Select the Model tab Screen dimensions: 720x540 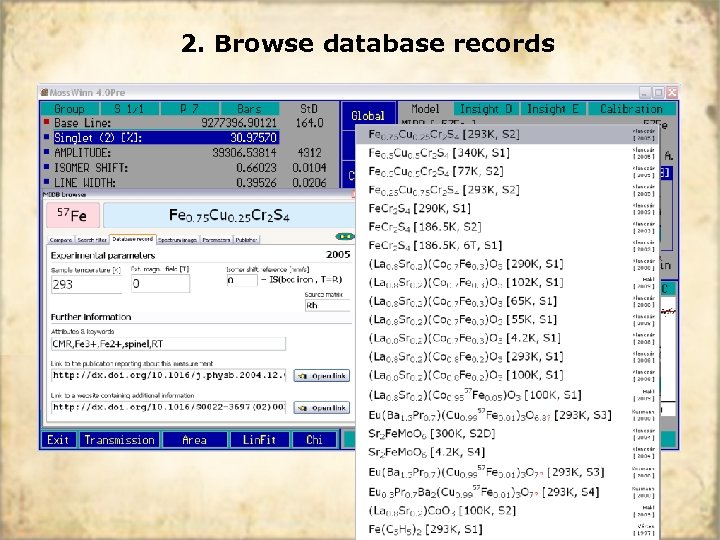pos(425,109)
